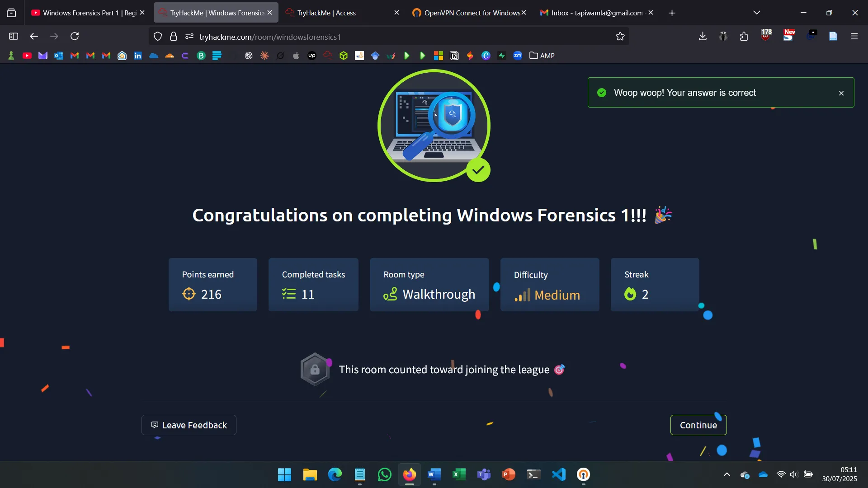
Task: Open the Firefox extensions puzzle icon
Action: pos(744,36)
